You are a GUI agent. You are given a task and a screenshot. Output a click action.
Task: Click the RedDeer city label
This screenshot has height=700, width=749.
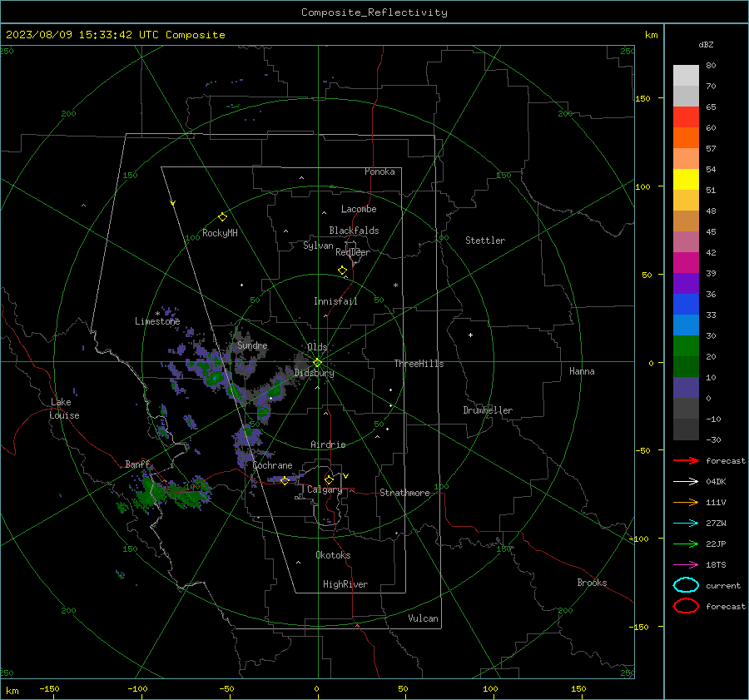pyautogui.click(x=353, y=252)
